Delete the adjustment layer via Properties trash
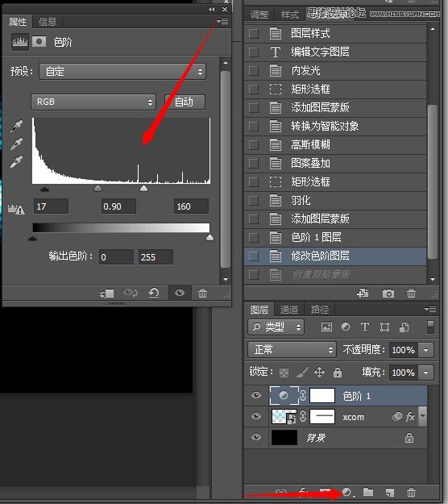This screenshot has height=504, width=448. (202, 293)
